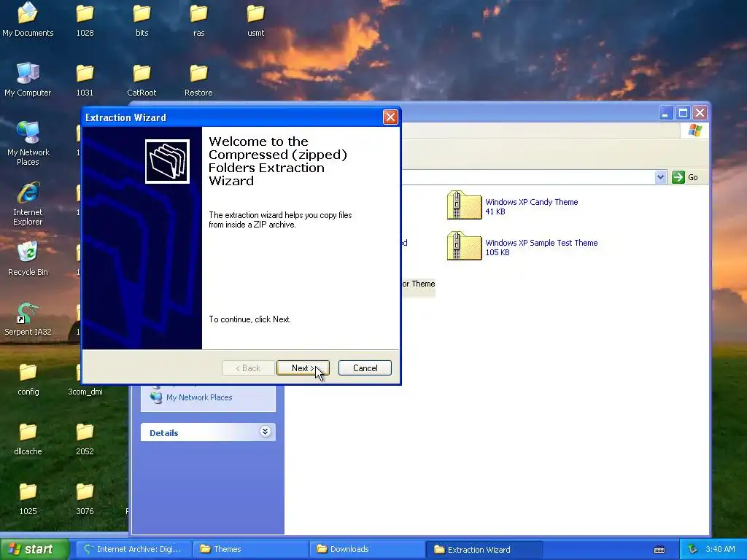Close the Extraction Wizard dialog
Viewport: 747px width, 560px height.
390,117
